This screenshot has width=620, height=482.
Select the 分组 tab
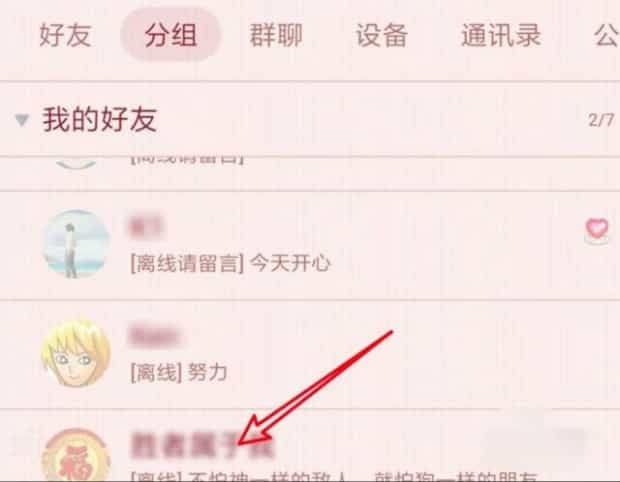click(x=170, y=35)
